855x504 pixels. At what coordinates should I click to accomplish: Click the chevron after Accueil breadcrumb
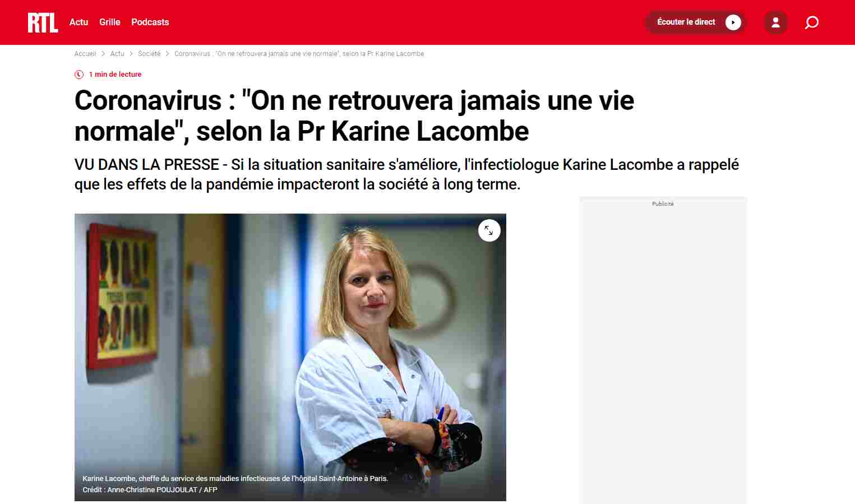(103, 54)
